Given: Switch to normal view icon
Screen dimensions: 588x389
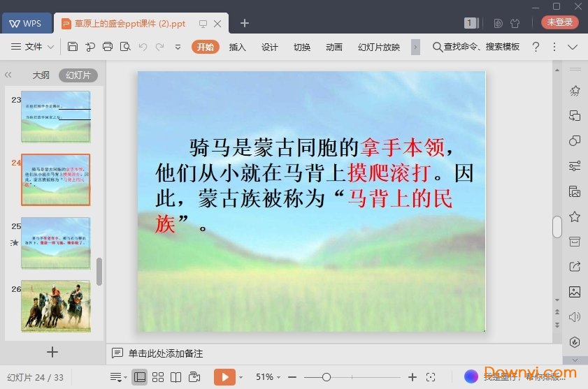Looking at the screenshot, I should pyautogui.click(x=140, y=377).
